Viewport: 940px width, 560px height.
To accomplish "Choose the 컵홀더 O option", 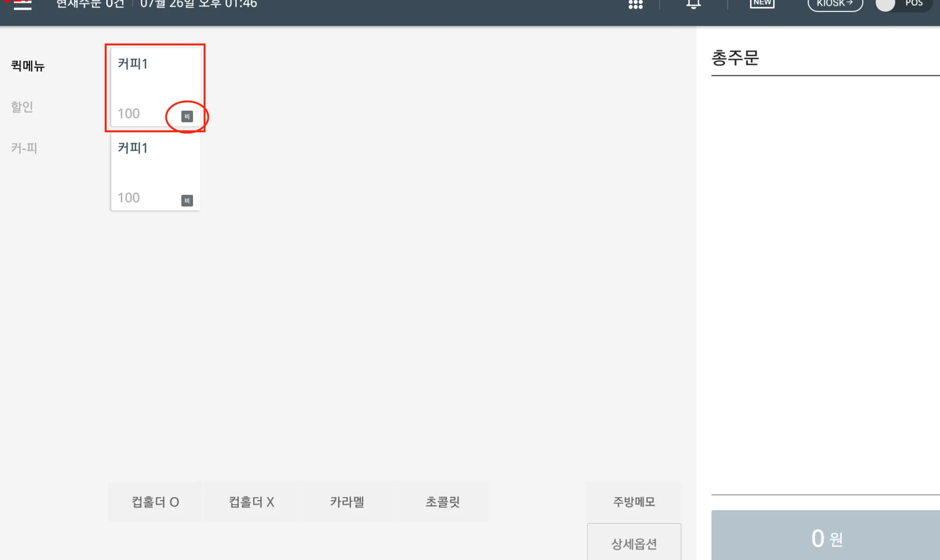I will 155,502.
